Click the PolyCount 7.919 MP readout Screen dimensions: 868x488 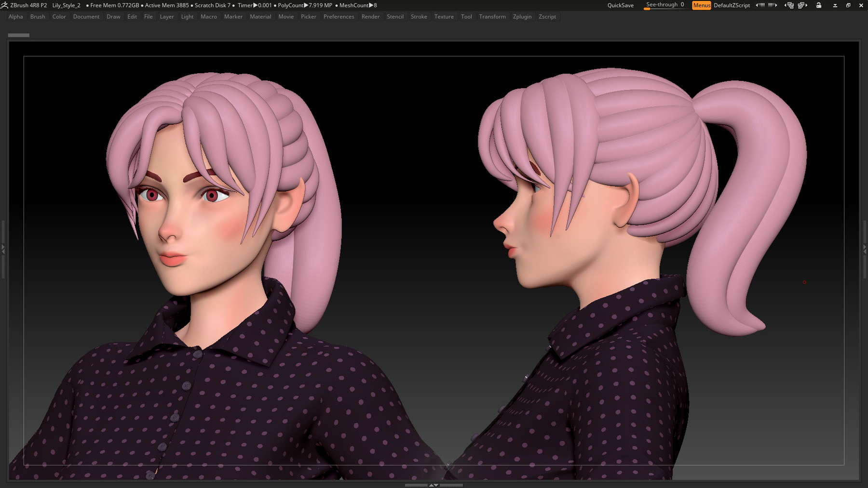tap(305, 5)
